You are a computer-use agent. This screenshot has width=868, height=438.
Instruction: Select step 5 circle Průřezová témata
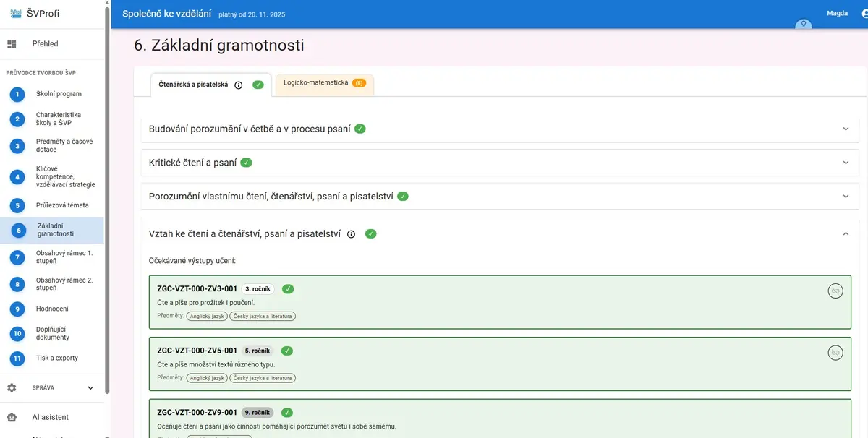pos(17,205)
